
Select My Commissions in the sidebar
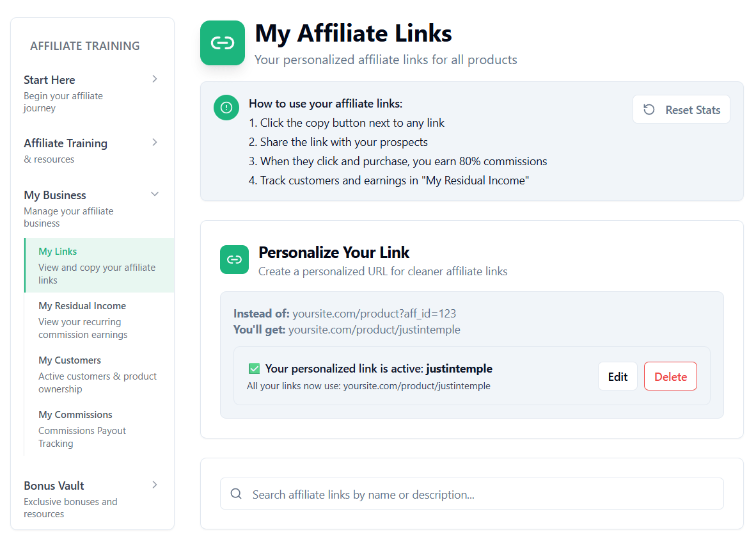(75, 415)
